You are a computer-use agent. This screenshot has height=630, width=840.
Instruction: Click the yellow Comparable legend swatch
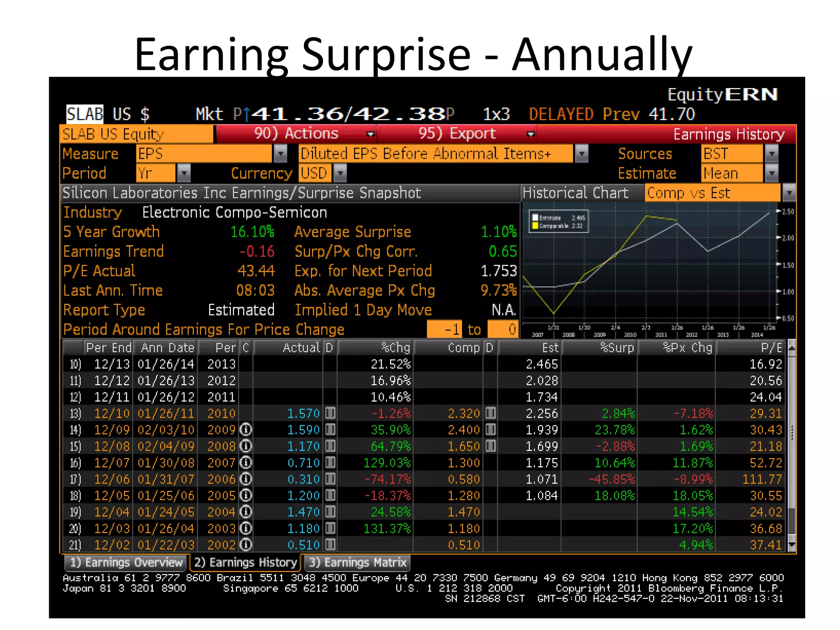pos(535,226)
